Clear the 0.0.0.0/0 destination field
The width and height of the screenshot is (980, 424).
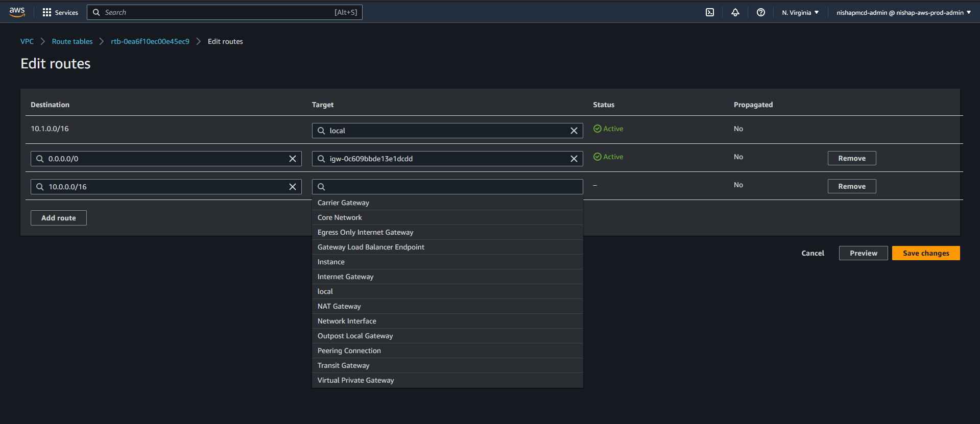tap(292, 159)
